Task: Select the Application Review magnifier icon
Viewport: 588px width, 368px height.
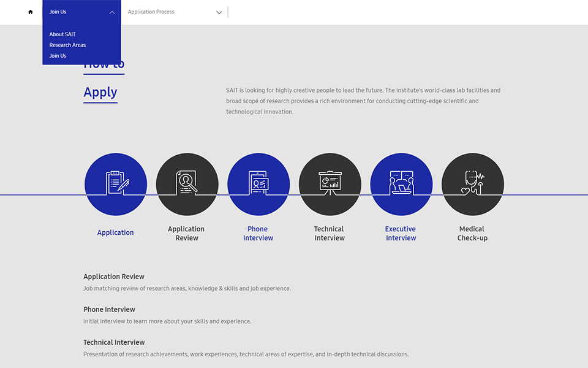Action: [x=187, y=184]
